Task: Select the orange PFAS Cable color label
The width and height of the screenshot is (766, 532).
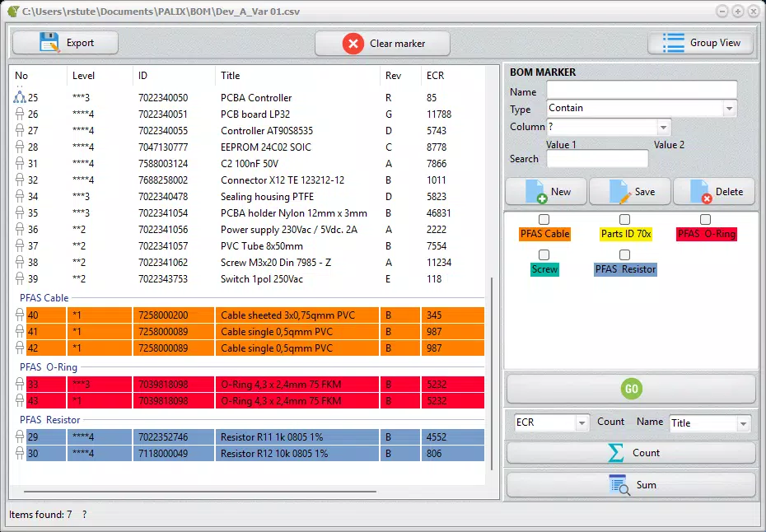Action: (x=544, y=234)
